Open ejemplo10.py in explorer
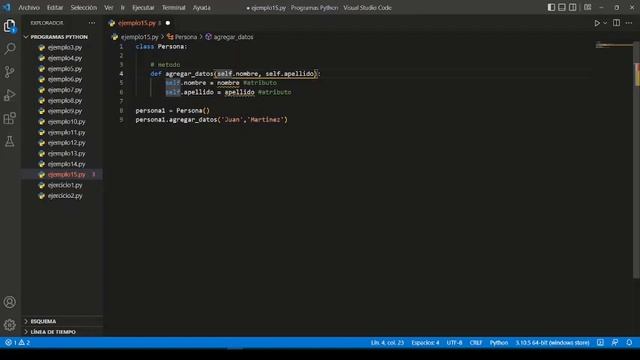This screenshot has height=360, width=640. click(x=67, y=122)
